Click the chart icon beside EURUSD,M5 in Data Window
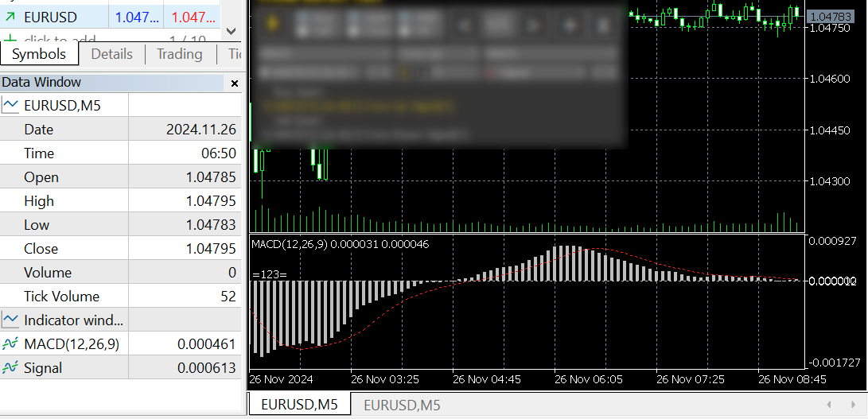 point(10,105)
